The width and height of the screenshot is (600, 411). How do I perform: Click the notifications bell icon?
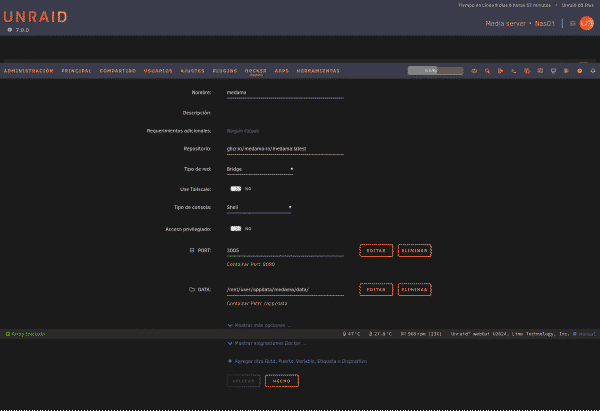[x=593, y=71]
